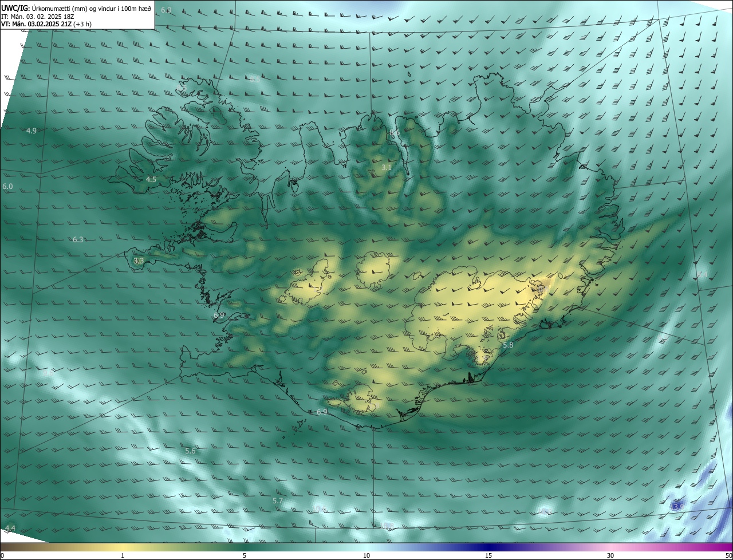Click the 0 tick on the color scale
733x560 pixels.
pos(2,555)
